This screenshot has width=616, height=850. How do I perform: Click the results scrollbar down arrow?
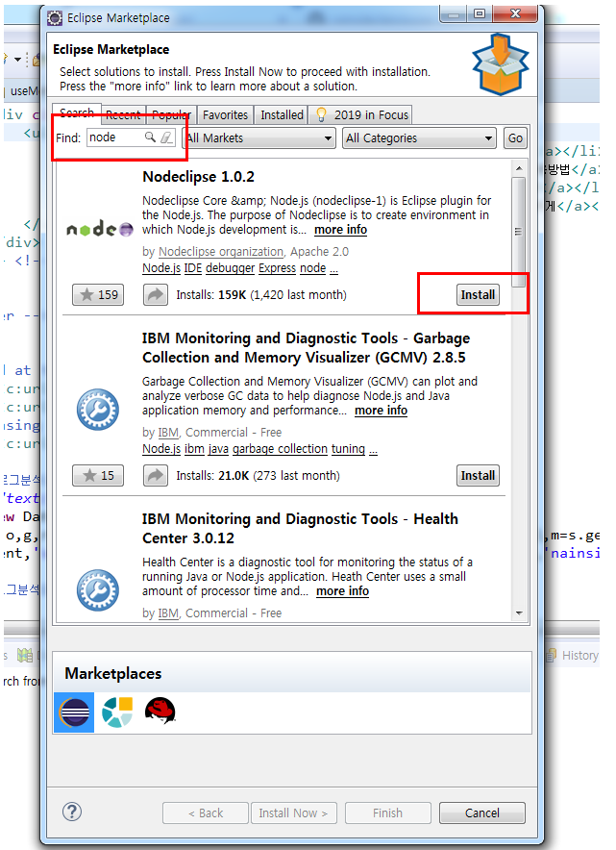coord(519,613)
